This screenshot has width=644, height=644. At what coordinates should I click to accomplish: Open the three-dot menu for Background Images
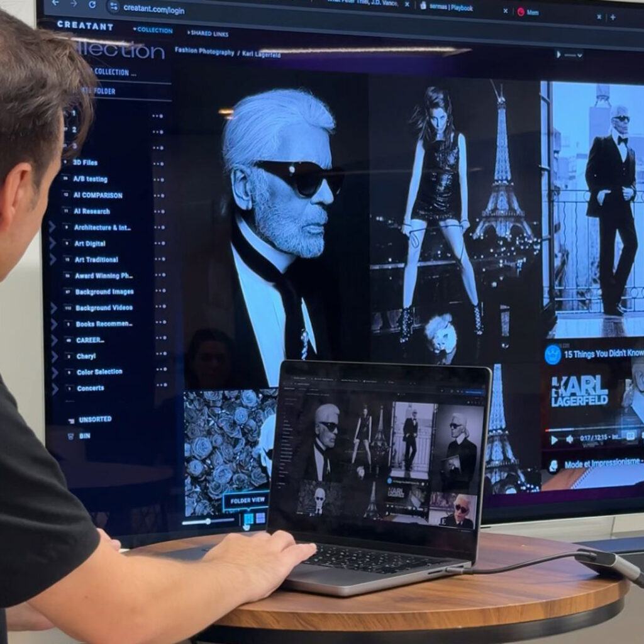click(x=161, y=291)
